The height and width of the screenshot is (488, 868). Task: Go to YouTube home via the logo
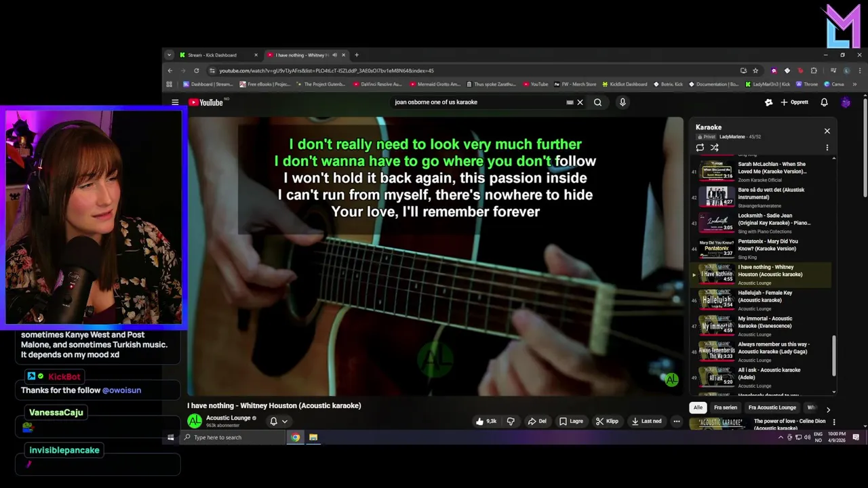pyautogui.click(x=205, y=102)
